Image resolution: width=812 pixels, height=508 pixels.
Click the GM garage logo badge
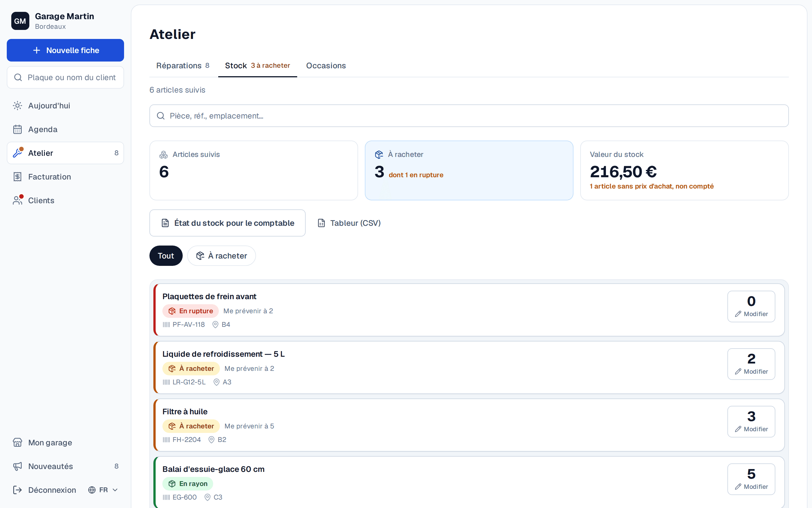pyautogui.click(x=20, y=21)
